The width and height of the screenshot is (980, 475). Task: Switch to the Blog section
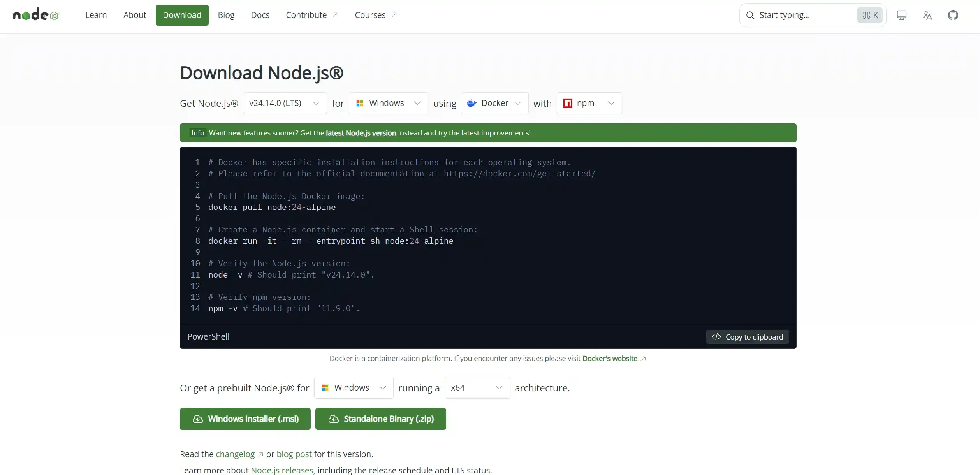(226, 15)
